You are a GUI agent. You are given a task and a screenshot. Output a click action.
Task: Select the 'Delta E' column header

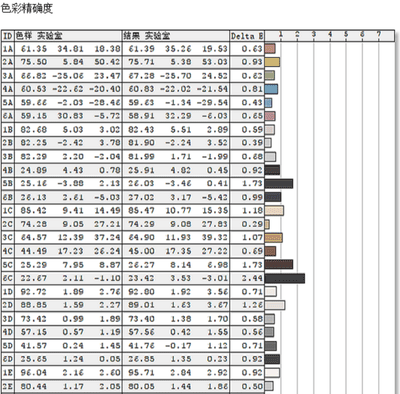[247, 36]
